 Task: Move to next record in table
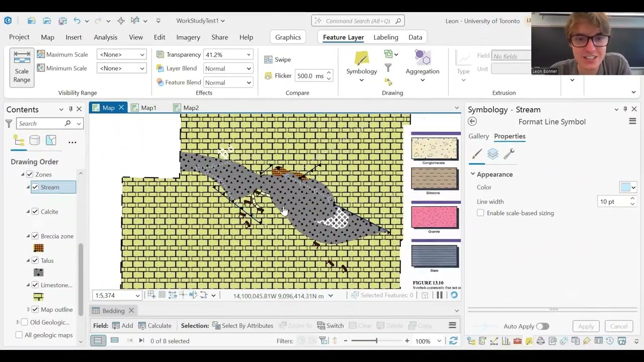point(141,341)
